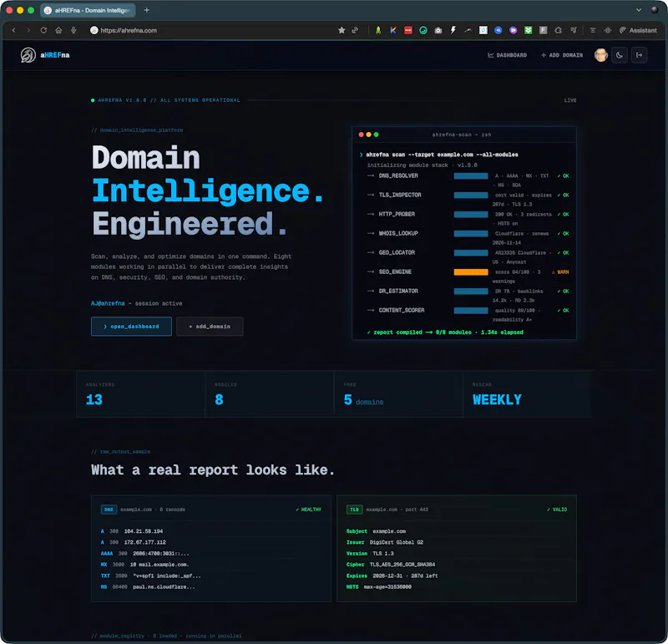Screen dimensions: 668x644
Task: Click TLS_INSPECTOR module name
Action: tap(400, 195)
